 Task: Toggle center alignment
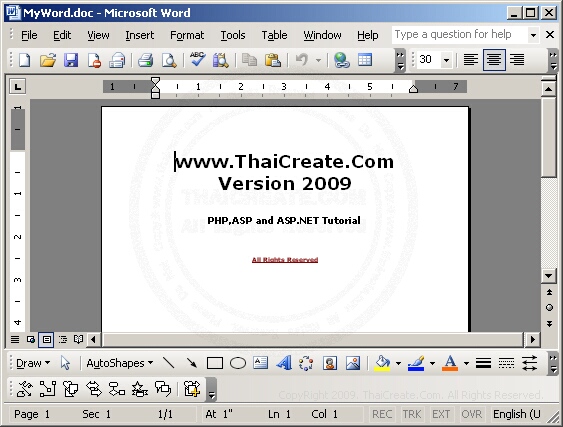click(494, 60)
